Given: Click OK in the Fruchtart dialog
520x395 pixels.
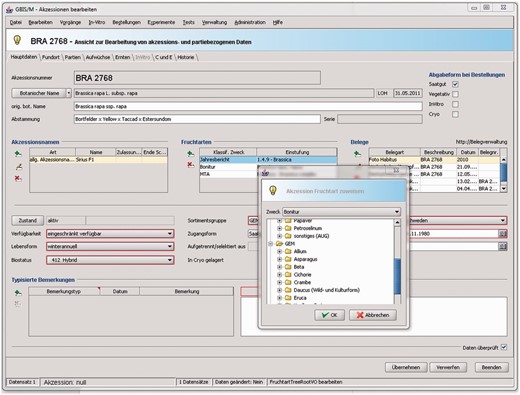Looking at the screenshot, I should point(329,315).
